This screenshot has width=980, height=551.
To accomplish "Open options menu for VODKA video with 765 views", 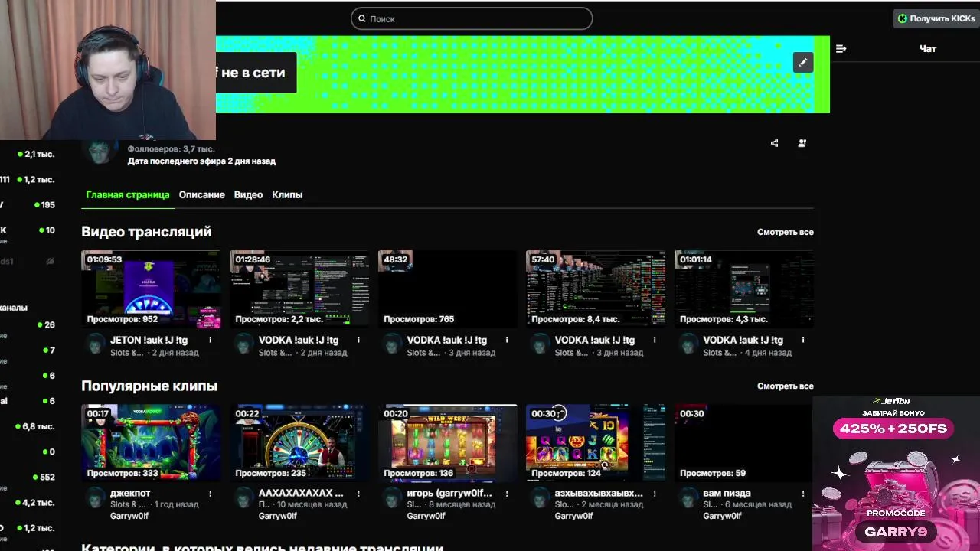I will (x=506, y=340).
